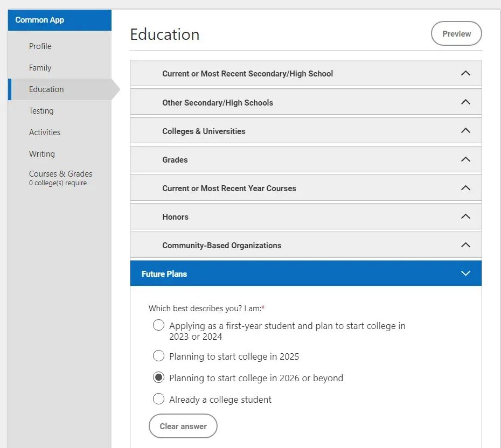The image size is (501, 448).
Task: Open the Colleges & Universities section header
Action: pyautogui.click(x=306, y=131)
